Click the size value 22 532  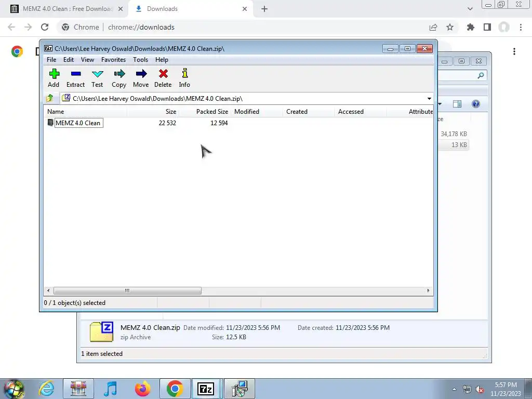tap(167, 123)
